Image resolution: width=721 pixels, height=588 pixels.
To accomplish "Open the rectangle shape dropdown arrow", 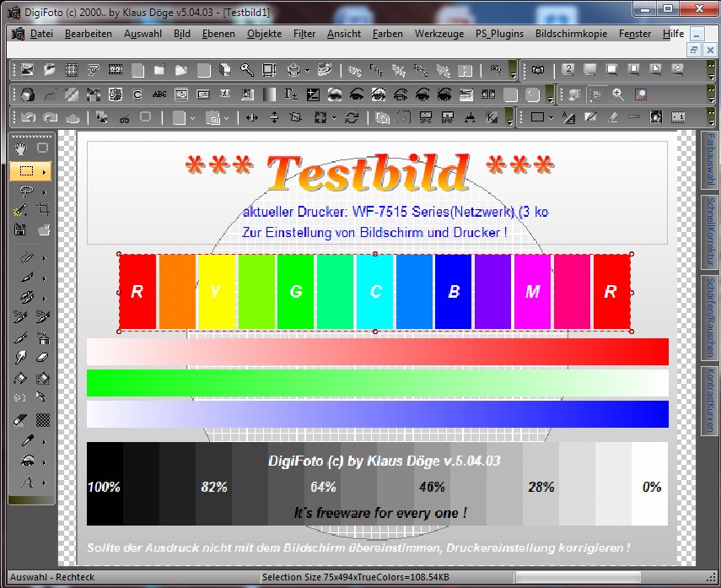I will tap(551, 118).
